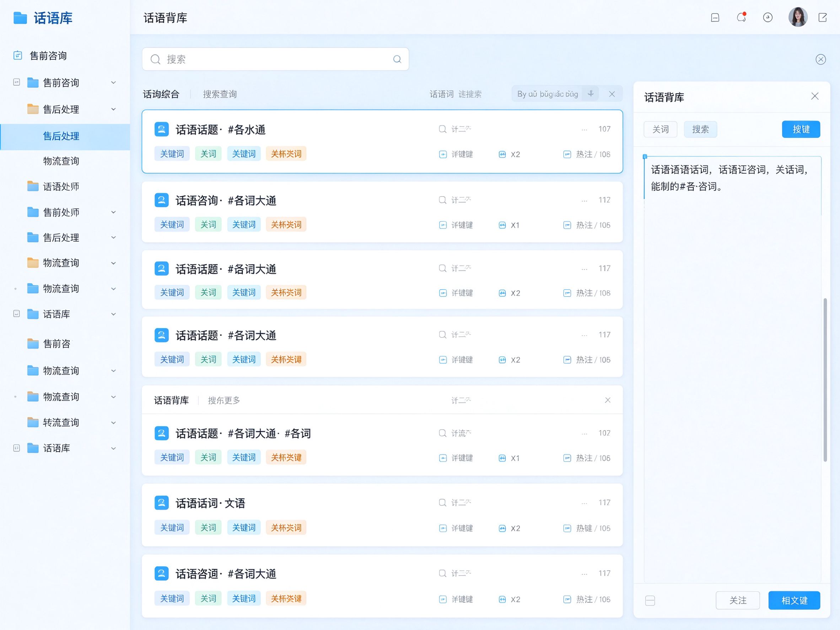Click the right panel vertical scrollbar
The width and height of the screenshot is (840, 630).
825,380
